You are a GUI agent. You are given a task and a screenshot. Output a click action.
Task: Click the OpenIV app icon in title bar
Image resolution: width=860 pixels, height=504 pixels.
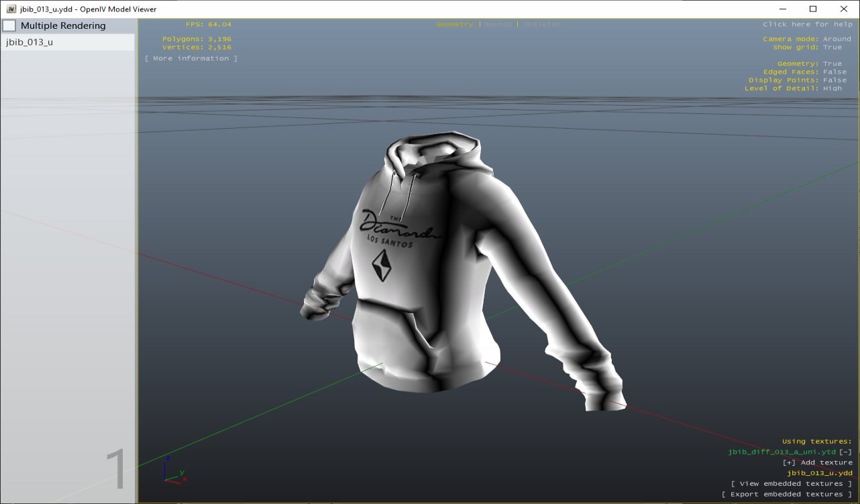click(11, 9)
